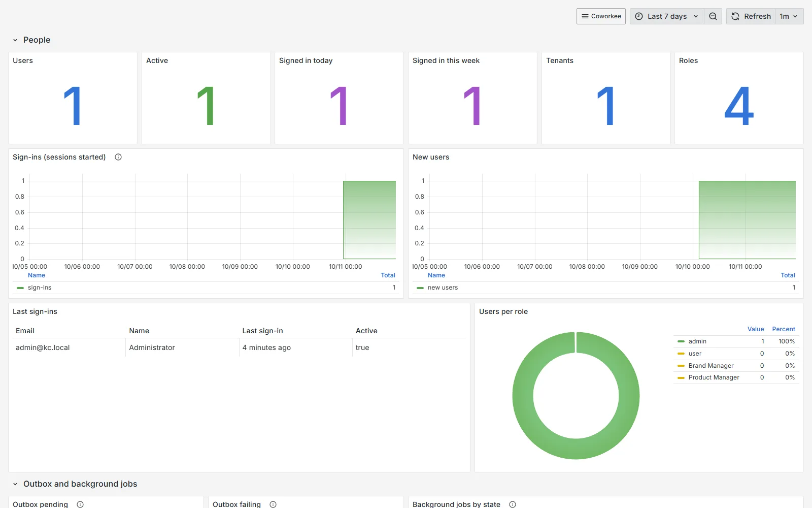
Task: Open the 1m refresh interval dropdown
Action: (x=789, y=16)
